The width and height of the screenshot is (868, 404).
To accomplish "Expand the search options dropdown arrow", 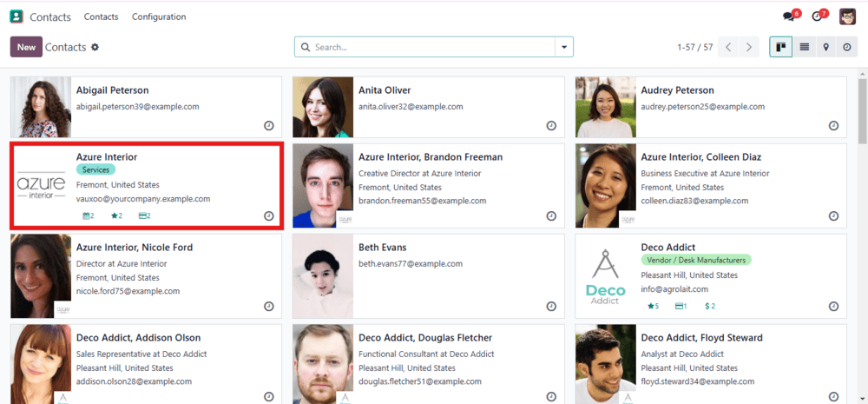I will (x=564, y=47).
